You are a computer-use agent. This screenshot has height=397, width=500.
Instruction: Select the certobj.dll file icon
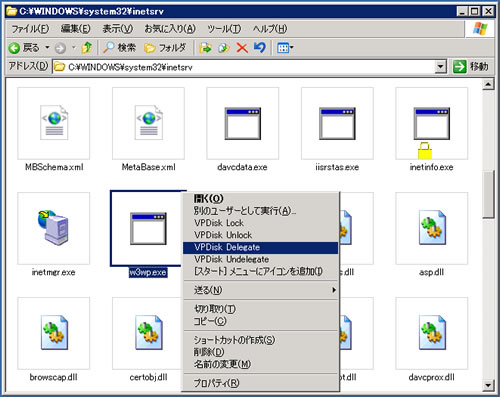point(148,333)
